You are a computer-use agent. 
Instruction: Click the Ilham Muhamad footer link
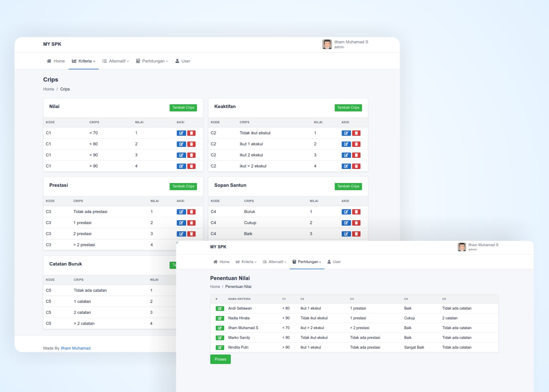click(x=75, y=348)
